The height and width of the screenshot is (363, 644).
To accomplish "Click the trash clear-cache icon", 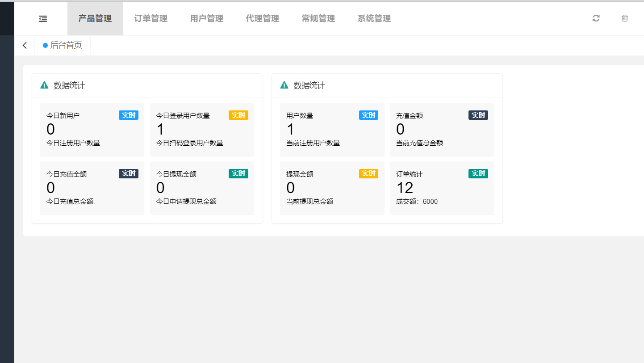I will 625,18.
